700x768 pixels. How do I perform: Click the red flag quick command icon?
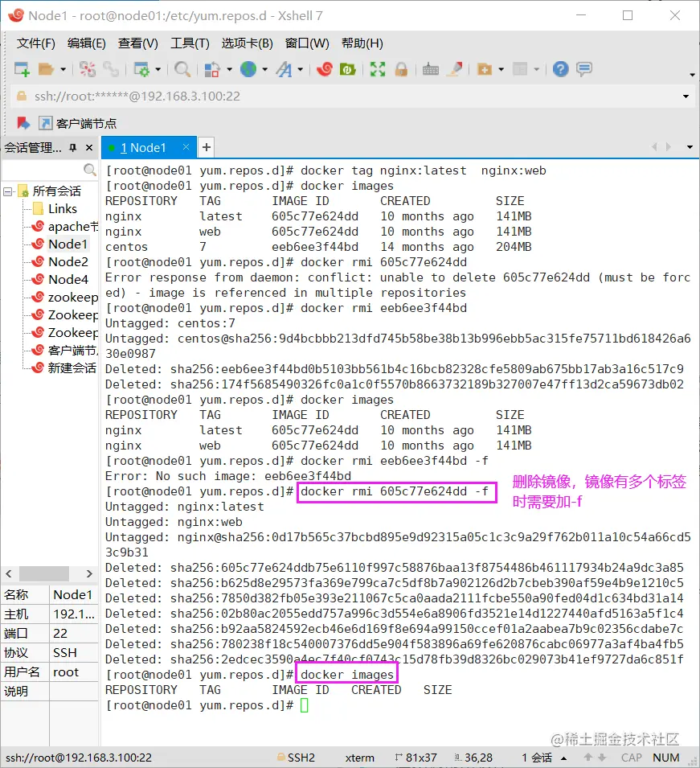[23, 123]
